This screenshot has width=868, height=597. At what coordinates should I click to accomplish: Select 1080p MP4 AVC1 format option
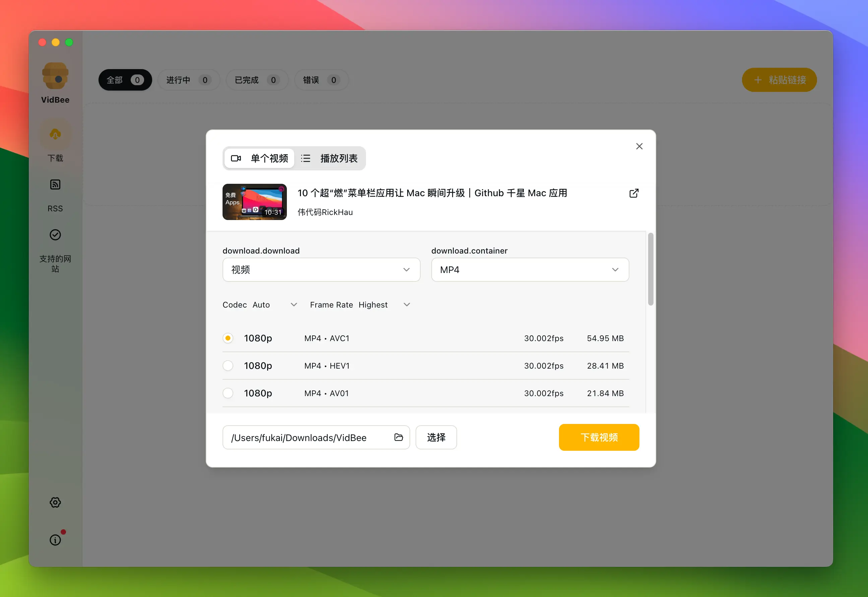click(228, 338)
